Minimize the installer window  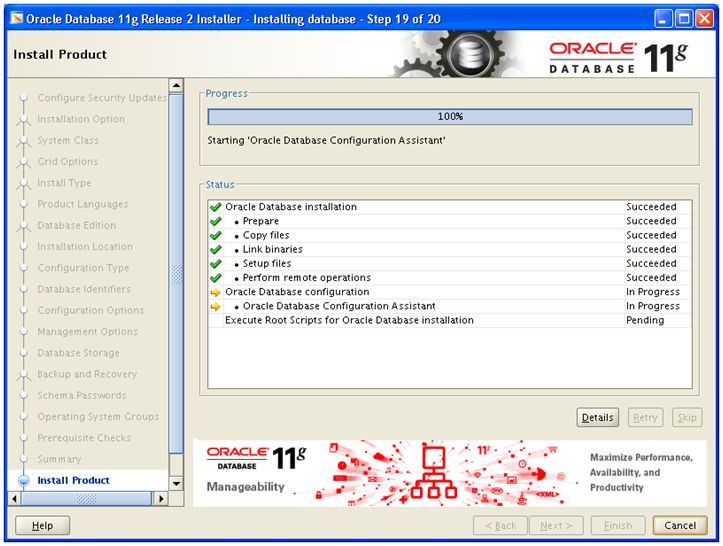[x=663, y=19]
